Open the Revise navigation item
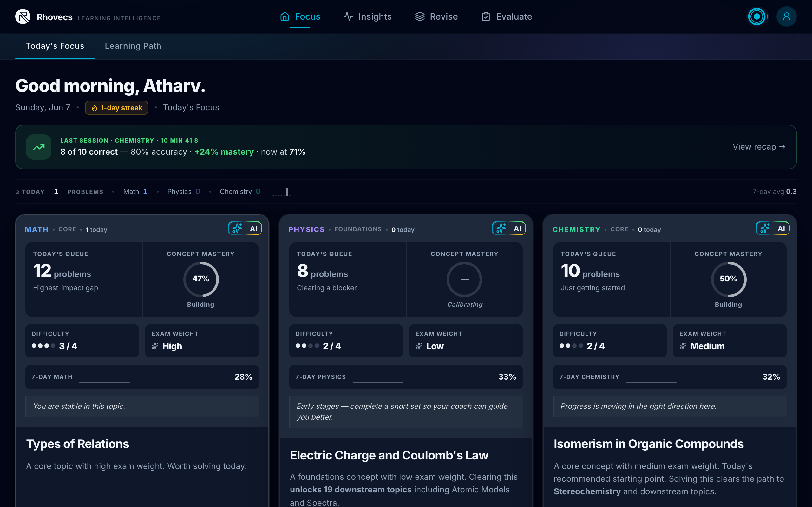This screenshot has width=812, height=507. click(436, 16)
